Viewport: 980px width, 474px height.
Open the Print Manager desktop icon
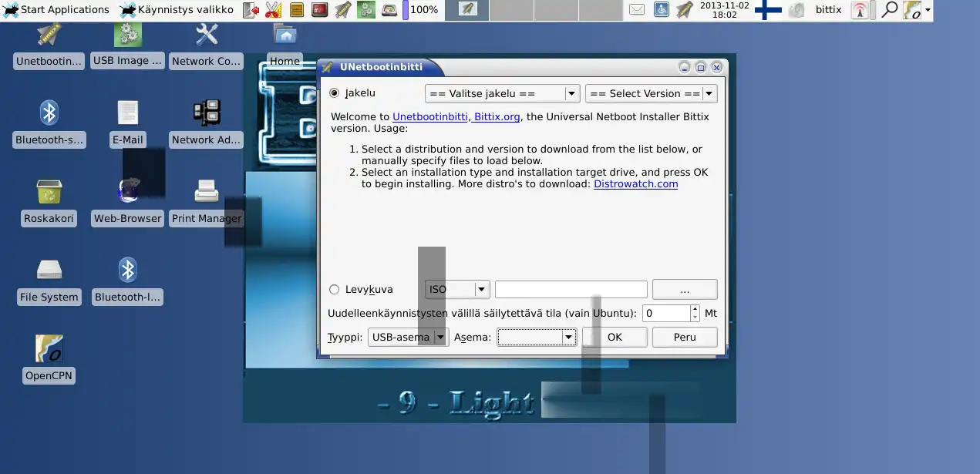(206, 203)
